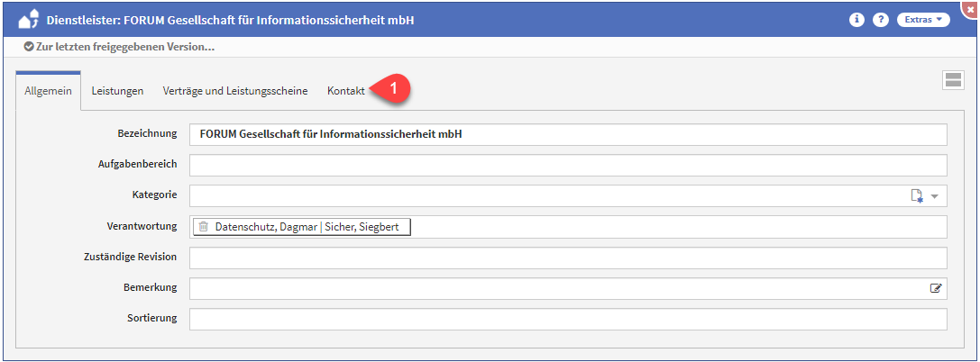Image resolution: width=980 pixels, height=362 pixels.
Task: Select the Kontakt tab
Action: point(346,91)
